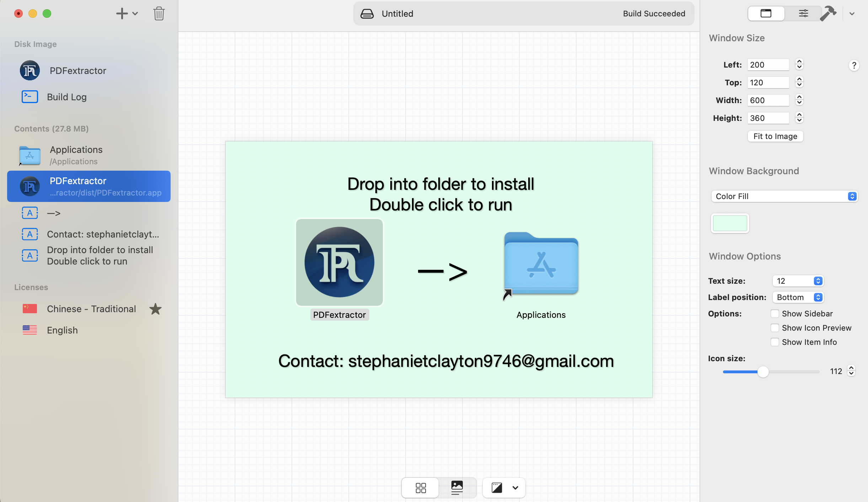This screenshot has width=868, height=502.
Task: Click the Untitled document title
Action: (397, 14)
